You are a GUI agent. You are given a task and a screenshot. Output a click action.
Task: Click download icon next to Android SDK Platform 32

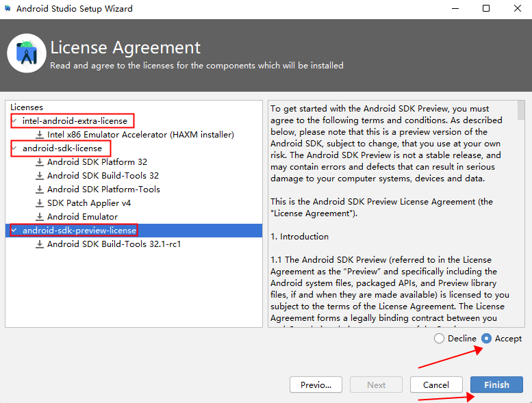(x=40, y=162)
